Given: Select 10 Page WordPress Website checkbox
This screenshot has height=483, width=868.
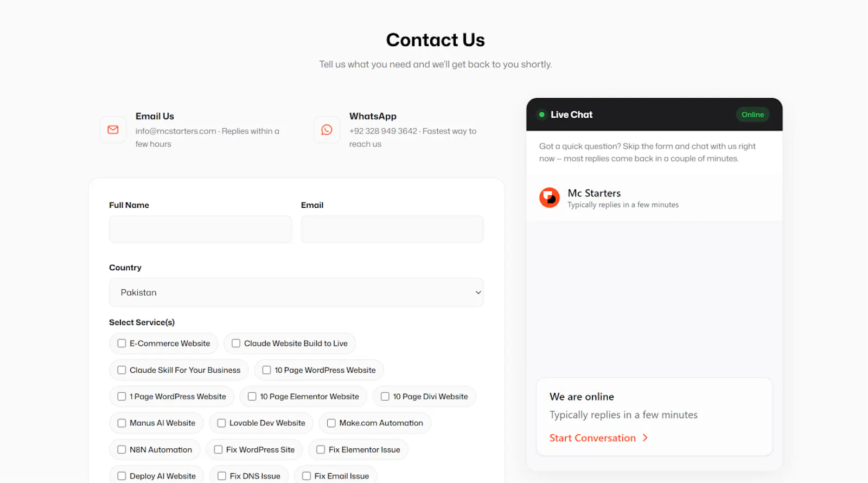Looking at the screenshot, I should pos(266,370).
